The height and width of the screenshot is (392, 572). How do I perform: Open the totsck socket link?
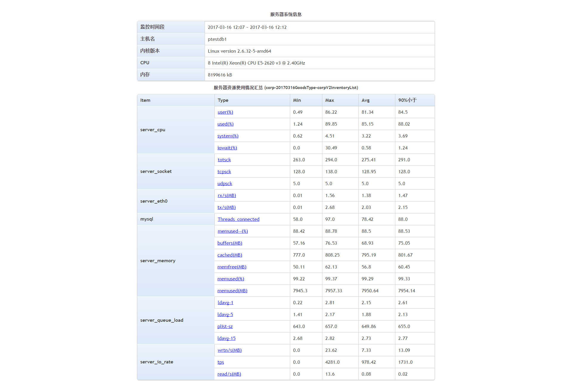(224, 160)
